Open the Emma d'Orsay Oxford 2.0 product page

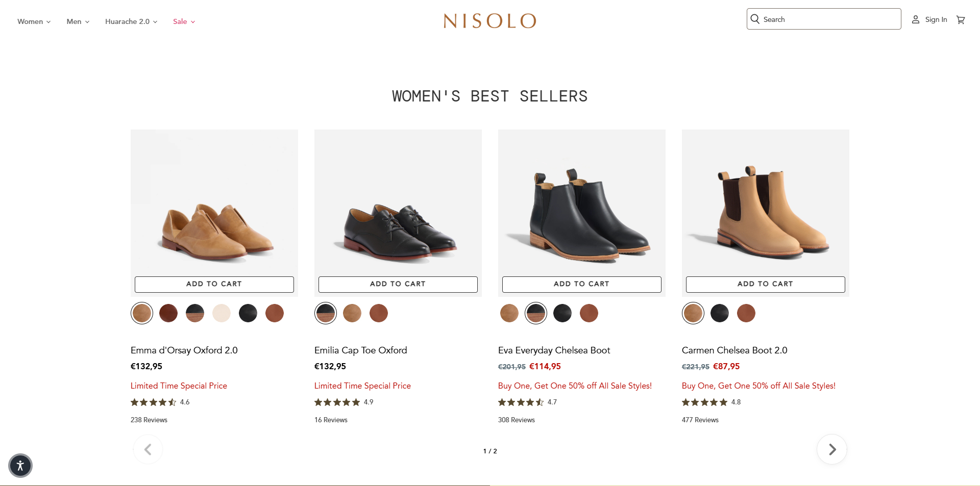(x=184, y=350)
